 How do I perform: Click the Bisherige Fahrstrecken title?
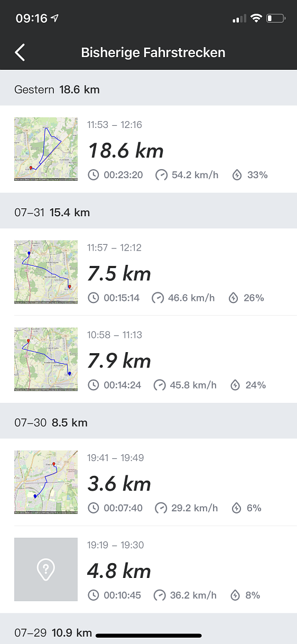(x=153, y=53)
